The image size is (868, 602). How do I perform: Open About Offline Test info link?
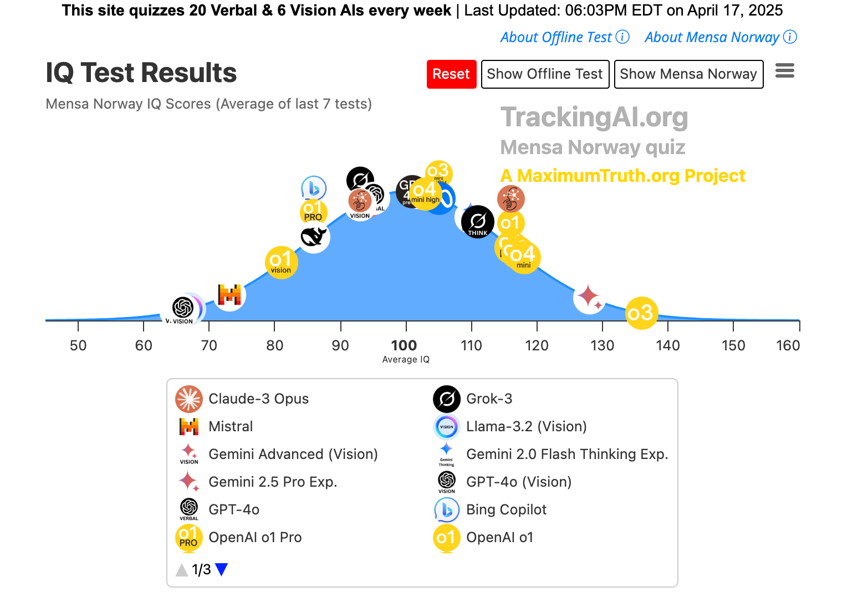(564, 37)
